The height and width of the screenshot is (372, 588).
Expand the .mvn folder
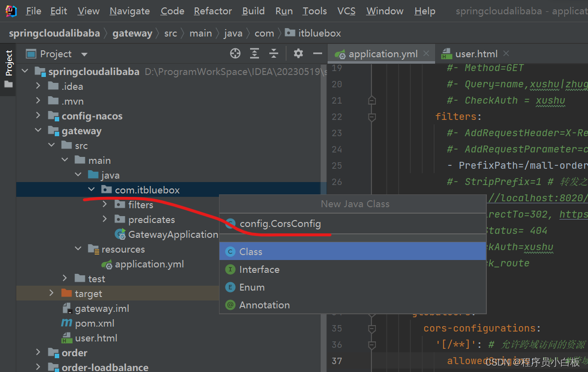(38, 100)
